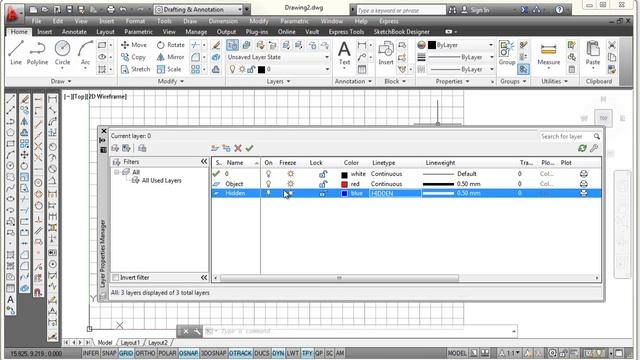This screenshot has width=640, height=360.
Task: Click the Group tool
Action: click(x=507, y=53)
